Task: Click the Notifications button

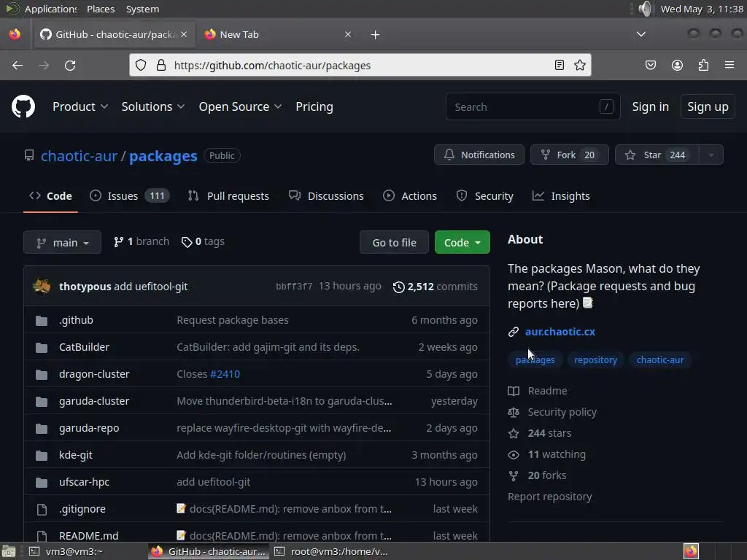Action: 479,155
